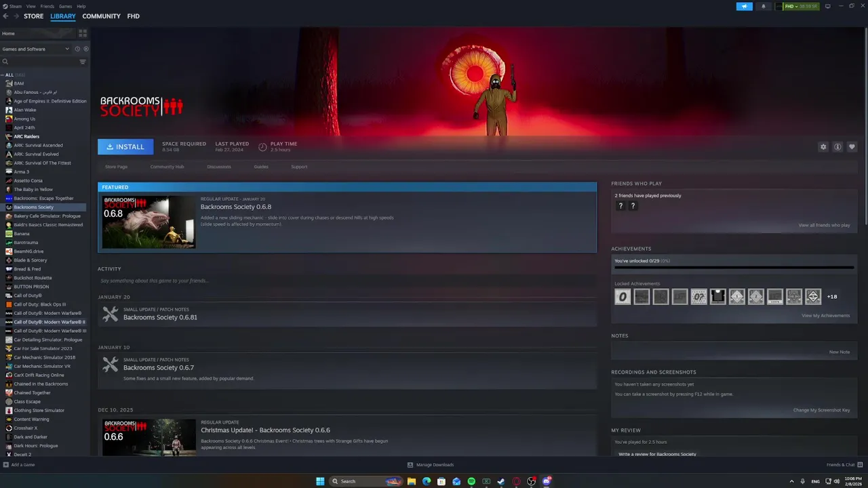Open OBS Studio from taskbar
Viewport: 868px width, 488px height.
[x=531, y=481]
